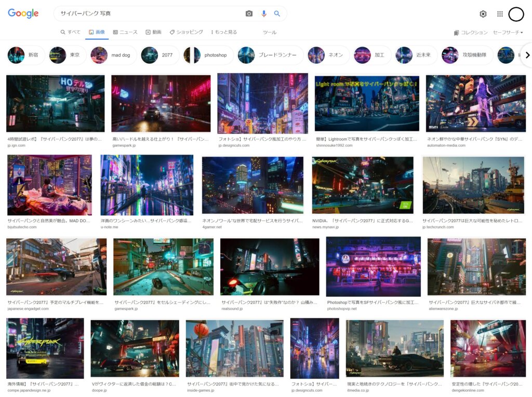The width and height of the screenshot is (532, 397).
Task: Click the jp.ign.com source link
Action: click(16, 145)
